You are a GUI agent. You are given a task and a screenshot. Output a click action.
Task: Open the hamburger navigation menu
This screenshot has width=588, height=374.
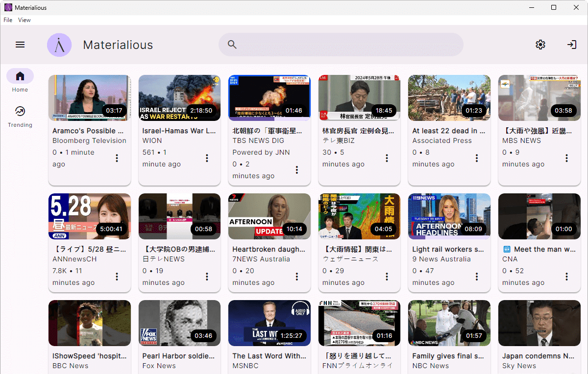[x=20, y=45]
